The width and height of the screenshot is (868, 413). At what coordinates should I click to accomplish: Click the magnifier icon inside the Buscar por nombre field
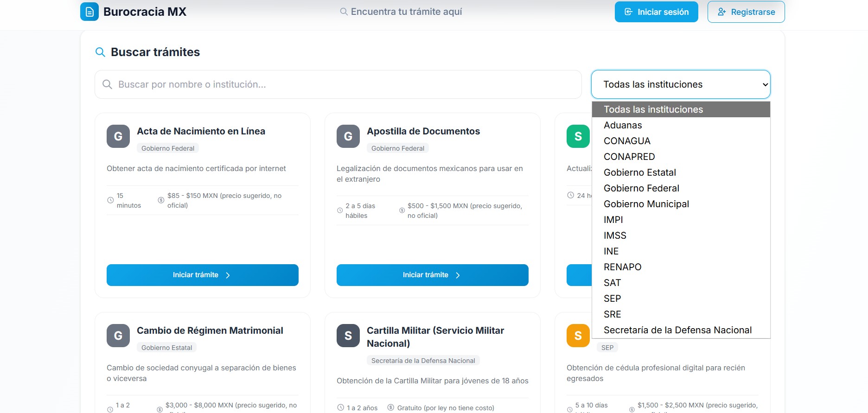[x=107, y=84]
